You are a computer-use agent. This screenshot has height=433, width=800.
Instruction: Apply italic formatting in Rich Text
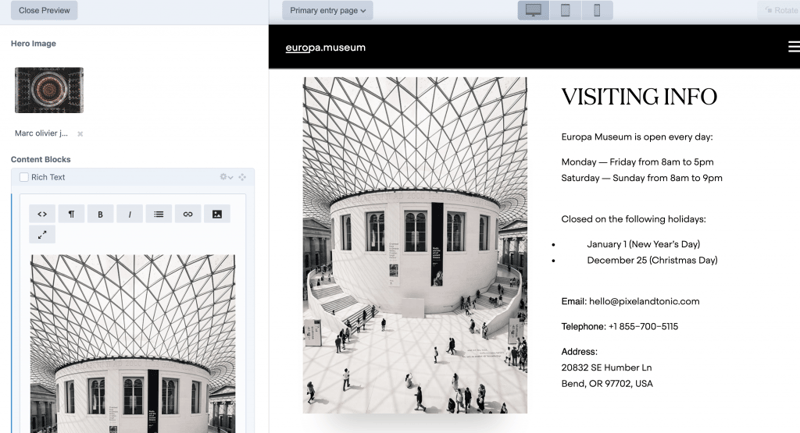point(129,214)
